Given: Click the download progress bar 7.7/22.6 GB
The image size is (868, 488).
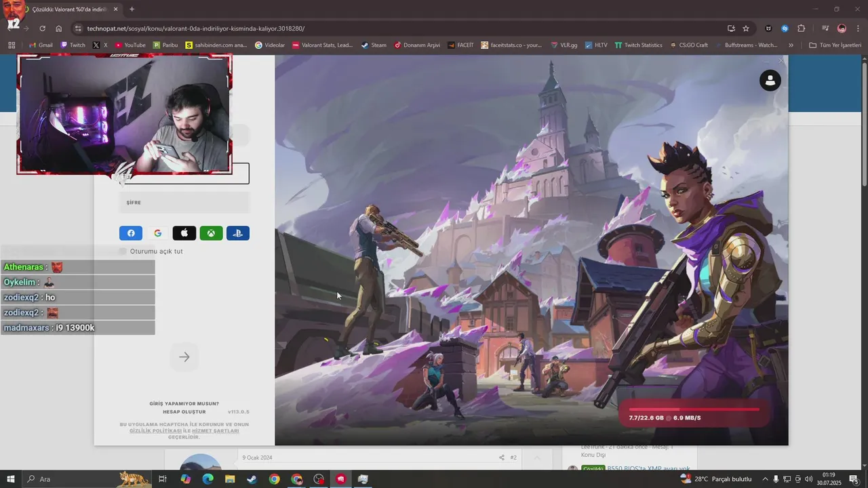Looking at the screenshot, I should (694, 409).
